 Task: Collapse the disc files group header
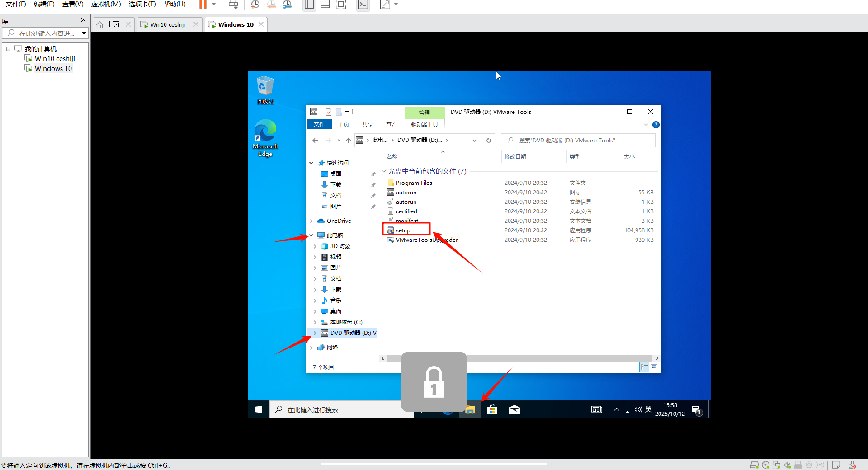384,171
